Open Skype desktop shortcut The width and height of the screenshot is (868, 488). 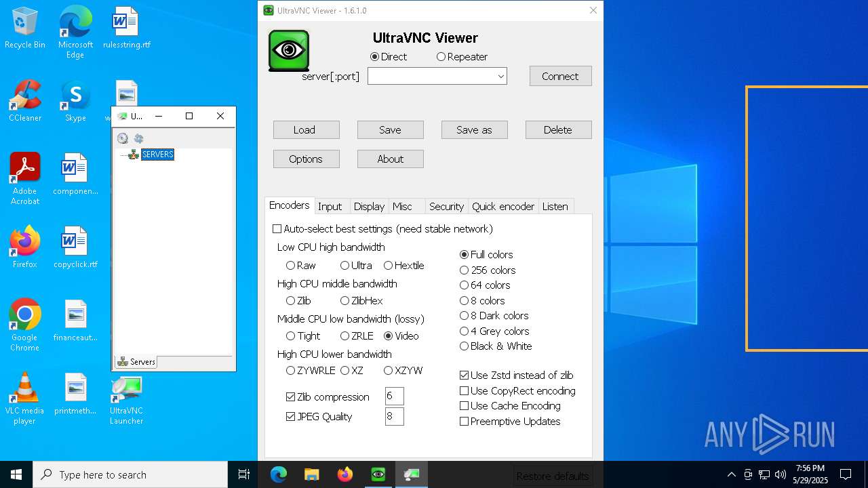(x=75, y=102)
